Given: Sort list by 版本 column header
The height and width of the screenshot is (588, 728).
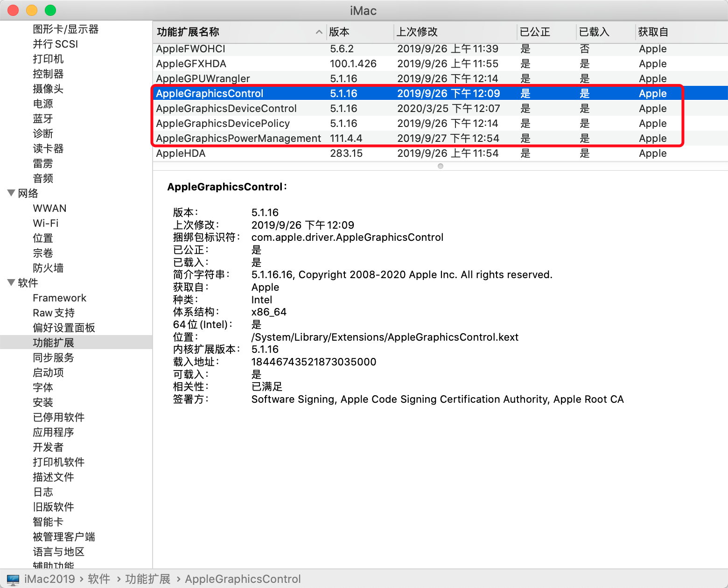Looking at the screenshot, I should pyautogui.click(x=360, y=32).
